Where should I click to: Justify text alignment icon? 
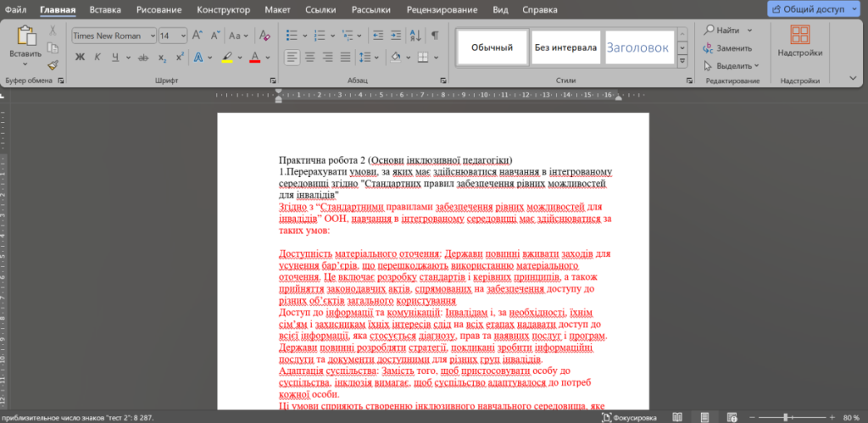point(346,57)
